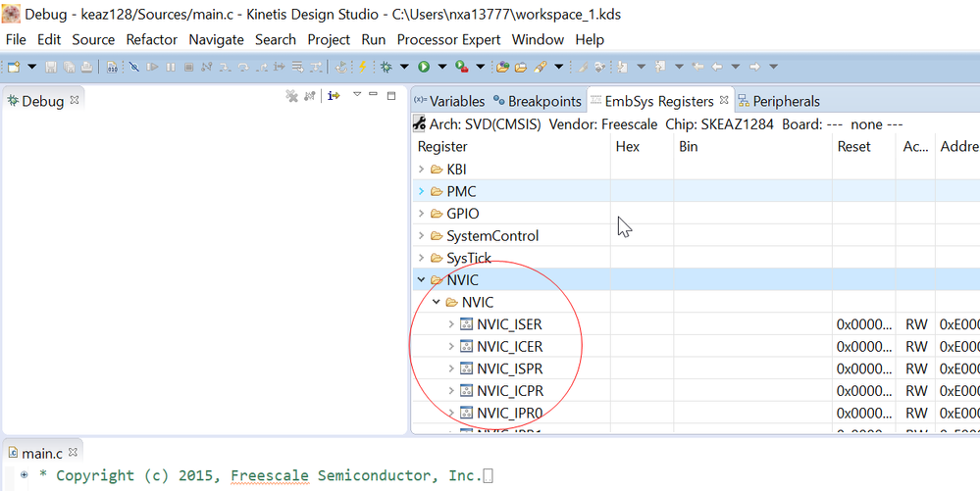The image size is (980, 491).
Task: Open the File menu
Action: (16, 39)
